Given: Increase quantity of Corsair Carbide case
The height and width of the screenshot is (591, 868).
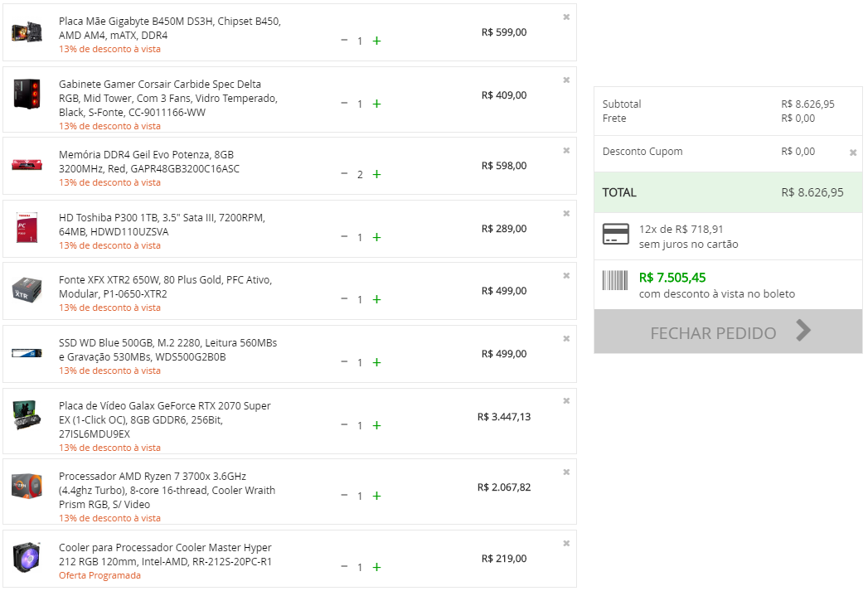Looking at the screenshot, I should click(377, 104).
